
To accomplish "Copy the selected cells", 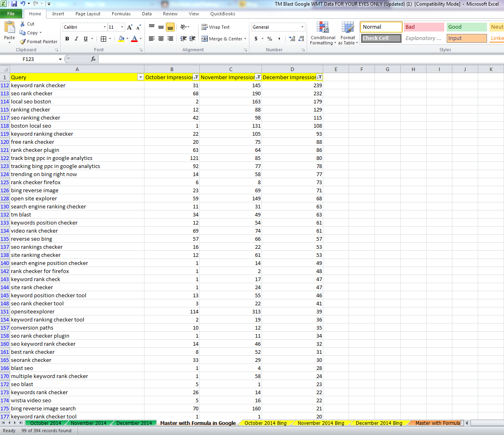I will pyautogui.click(x=29, y=33).
